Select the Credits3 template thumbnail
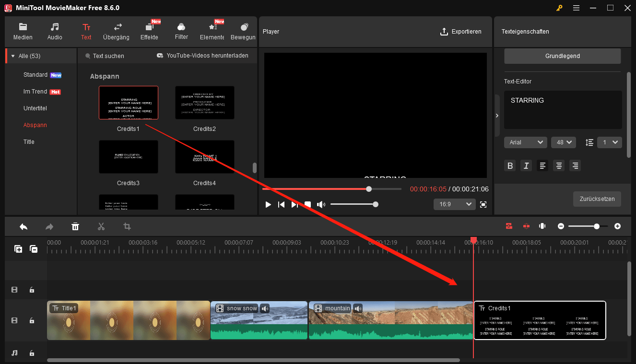This screenshot has height=364, width=636. 128,157
